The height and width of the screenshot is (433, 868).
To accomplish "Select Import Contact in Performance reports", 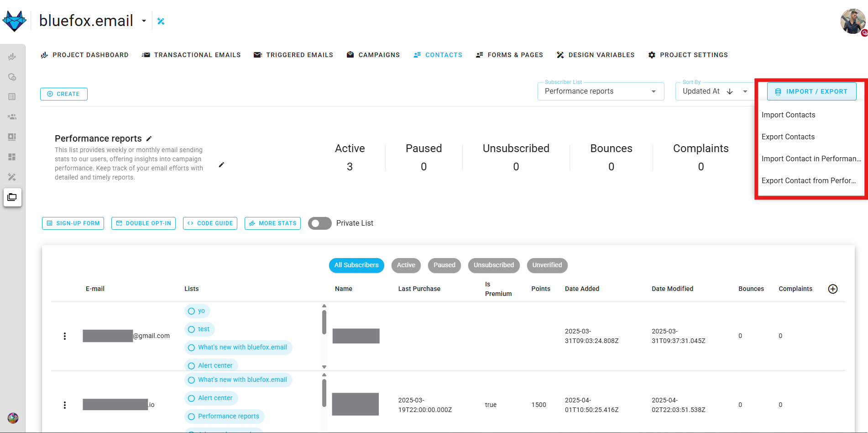I will [811, 159].
